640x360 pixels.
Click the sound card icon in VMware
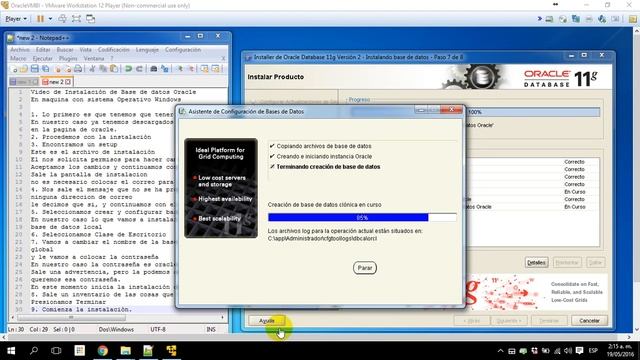(602, 19)
